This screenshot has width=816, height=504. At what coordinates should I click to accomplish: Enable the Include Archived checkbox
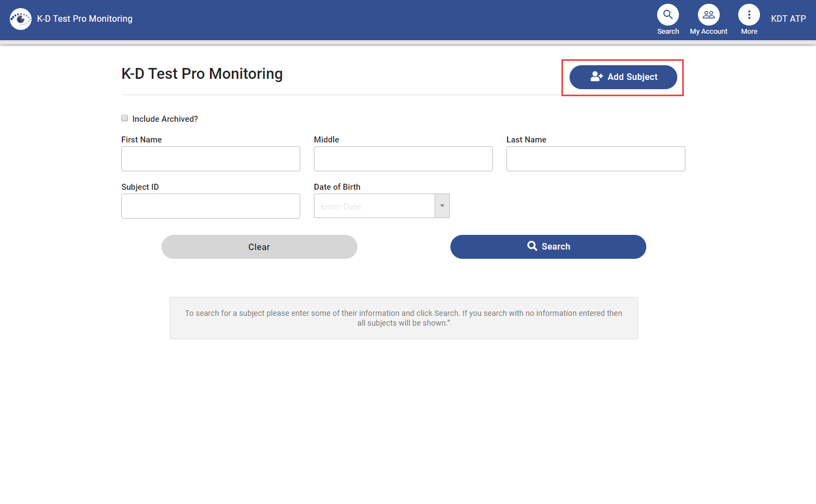pyautogui.click(x=125, y=118)
